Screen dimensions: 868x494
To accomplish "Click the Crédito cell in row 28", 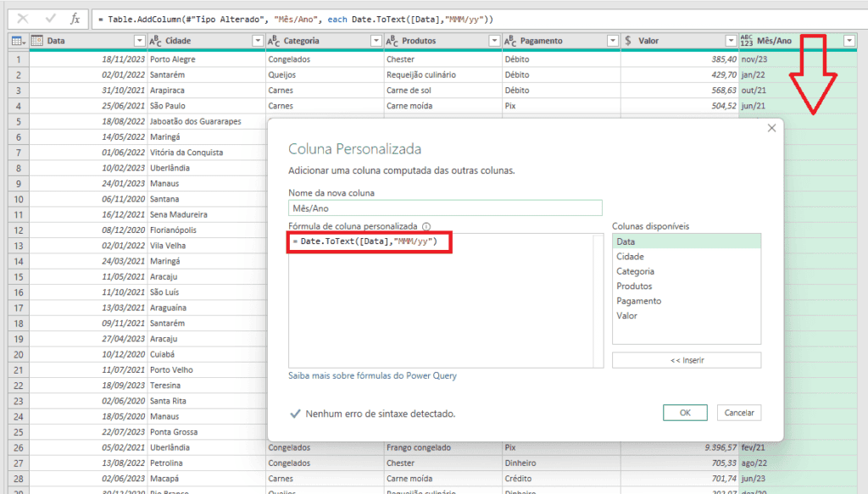I will tap(561, 479).
